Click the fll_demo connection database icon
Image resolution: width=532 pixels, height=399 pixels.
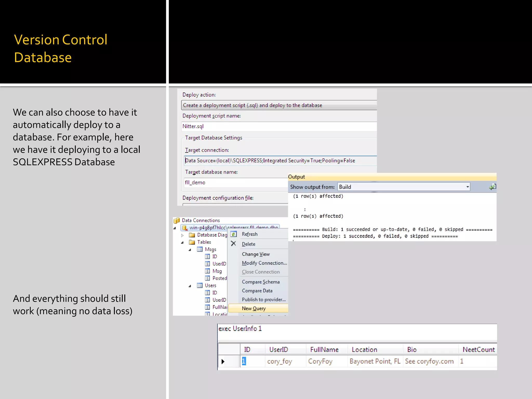[185, 228]
